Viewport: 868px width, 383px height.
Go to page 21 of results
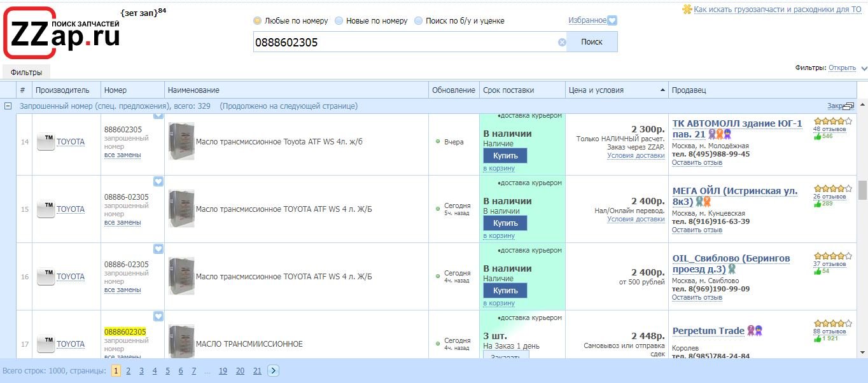coord(257,371)
